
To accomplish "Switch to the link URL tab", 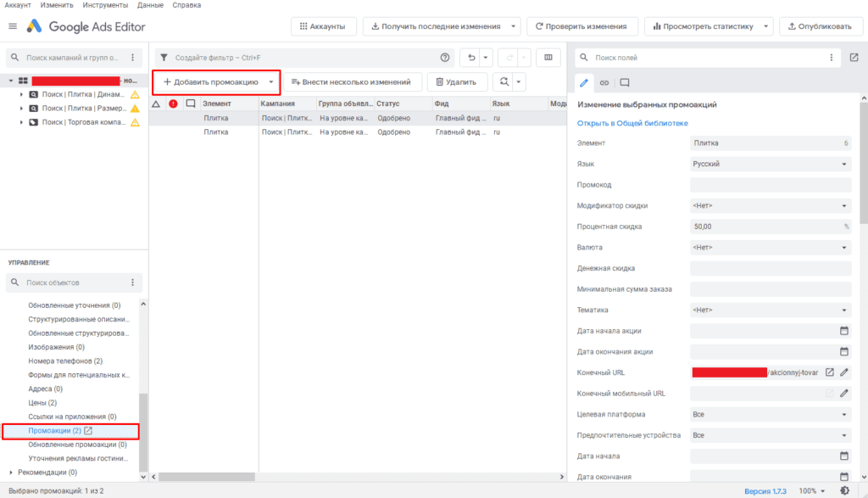I will (604, 83).
